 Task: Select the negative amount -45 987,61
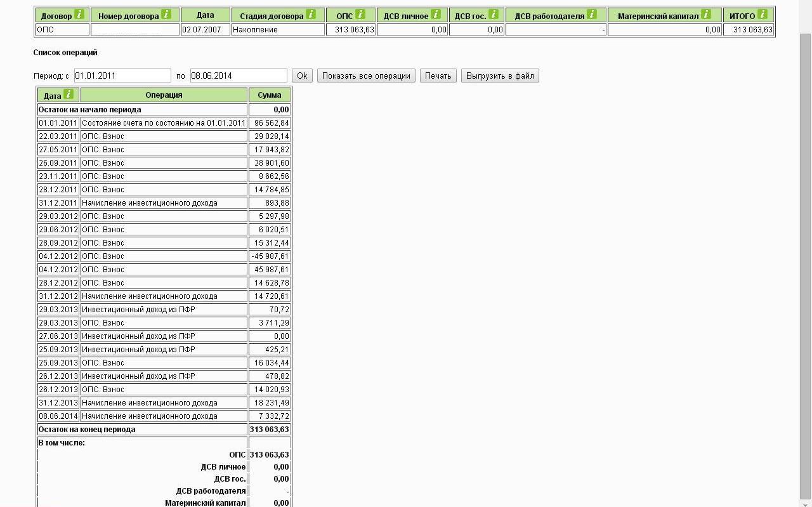pyautogui.click(x=270, y=256)
